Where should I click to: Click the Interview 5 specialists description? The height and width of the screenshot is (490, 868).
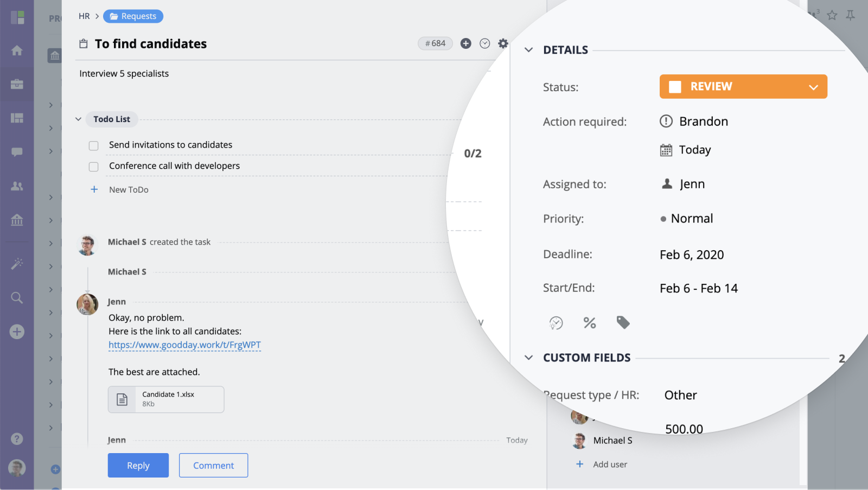[124, 74]
